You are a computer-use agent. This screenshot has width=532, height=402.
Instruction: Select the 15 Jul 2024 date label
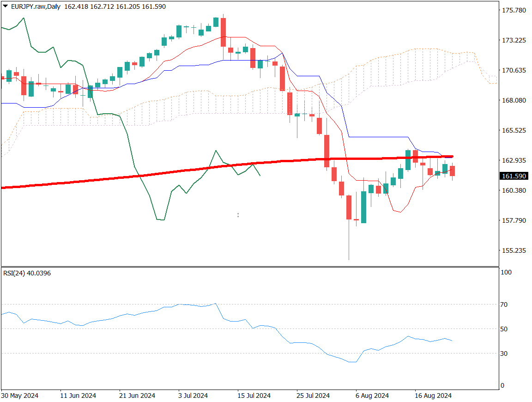[x=254, y=396]
